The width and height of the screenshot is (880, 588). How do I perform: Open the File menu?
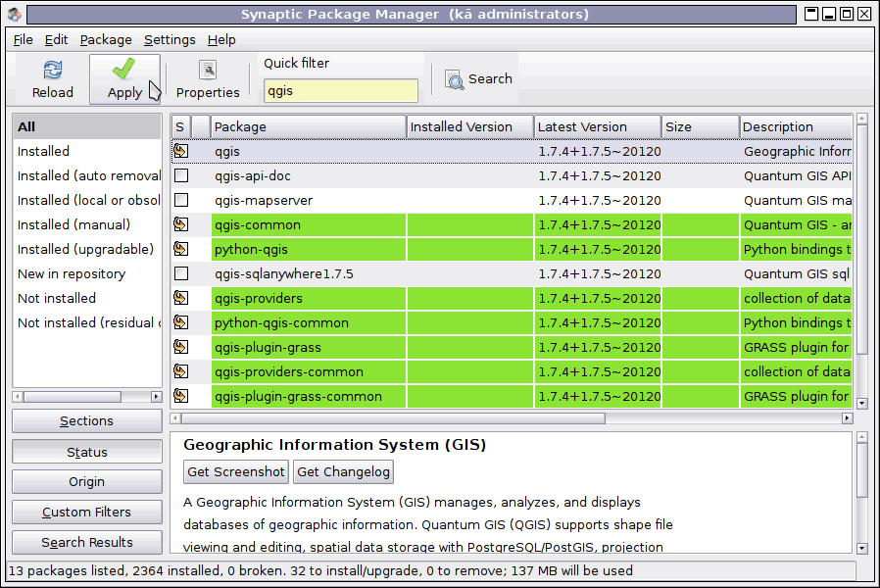coord(23,40)
